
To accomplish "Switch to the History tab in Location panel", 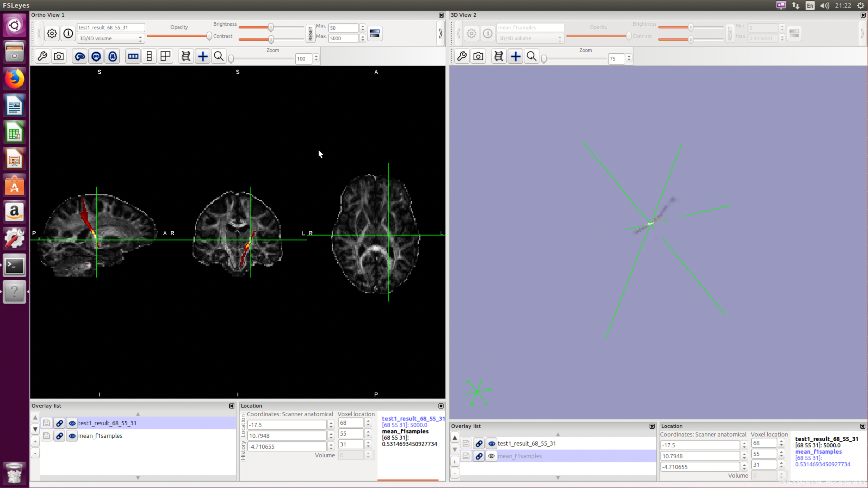I will click(x=243, y=450).
